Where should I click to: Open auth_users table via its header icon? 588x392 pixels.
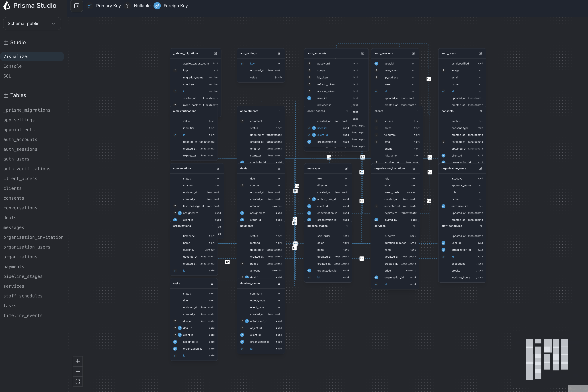tap(480, 53)
